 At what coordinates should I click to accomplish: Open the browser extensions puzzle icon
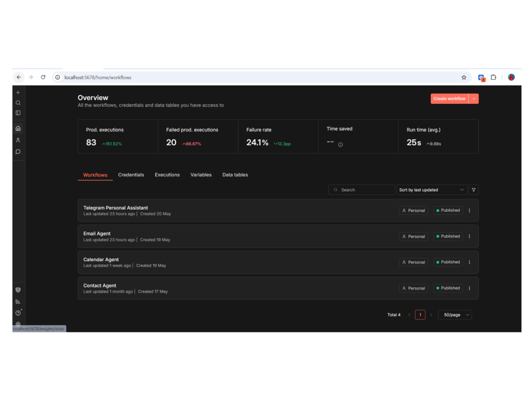pyautogui.click(x=493, y=77)
